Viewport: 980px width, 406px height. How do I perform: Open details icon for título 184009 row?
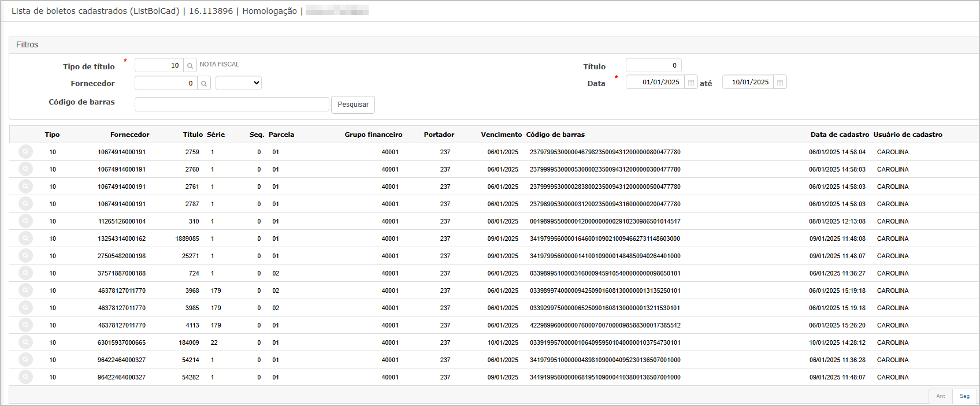tap(25, 342)
